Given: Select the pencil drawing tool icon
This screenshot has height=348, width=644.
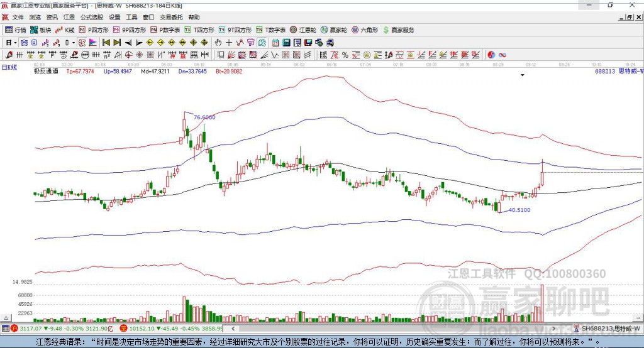Looking at the screenshot, I should [9, 55].
